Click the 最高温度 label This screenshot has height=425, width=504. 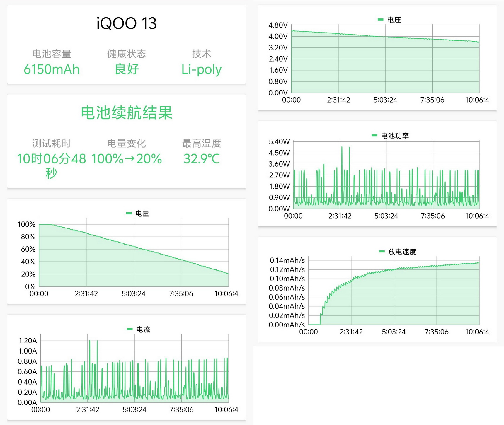[x=202, y=144]
